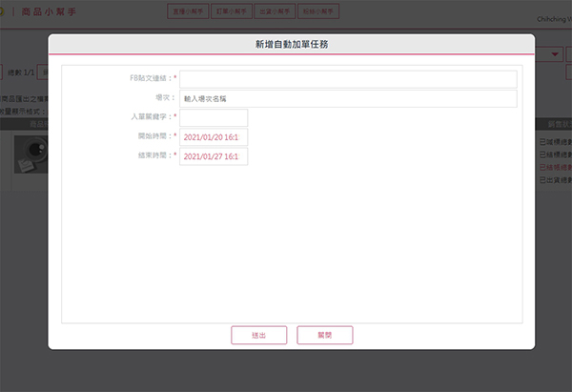This screenshot has height=392, width=572.
Task: Click the 已出貨總數 status text
Action: point(554,178)
